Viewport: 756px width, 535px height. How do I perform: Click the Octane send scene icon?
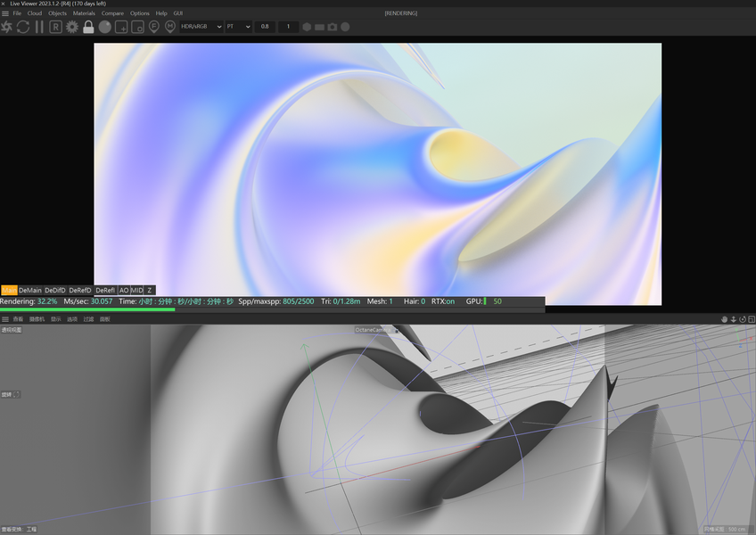click(7, 27)
